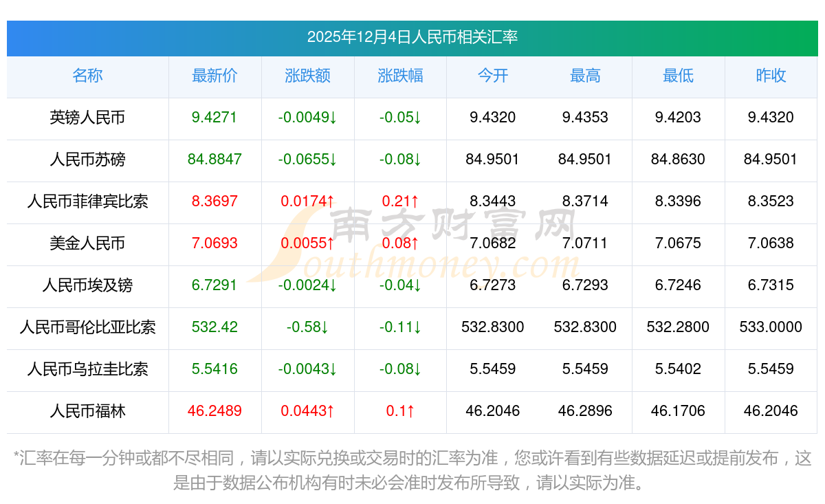Select change amount -0.0043↓
This screenshot has width=825, height=504.
[307, 369]
